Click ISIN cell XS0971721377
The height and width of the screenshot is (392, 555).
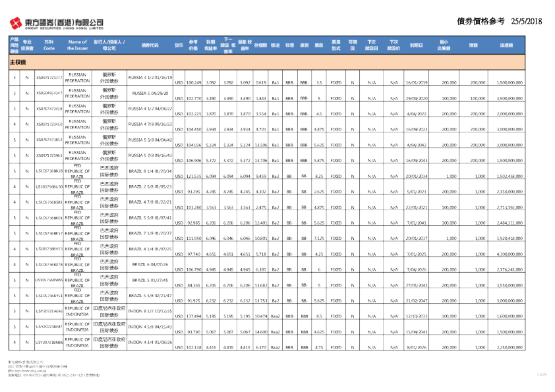point(49,78)
